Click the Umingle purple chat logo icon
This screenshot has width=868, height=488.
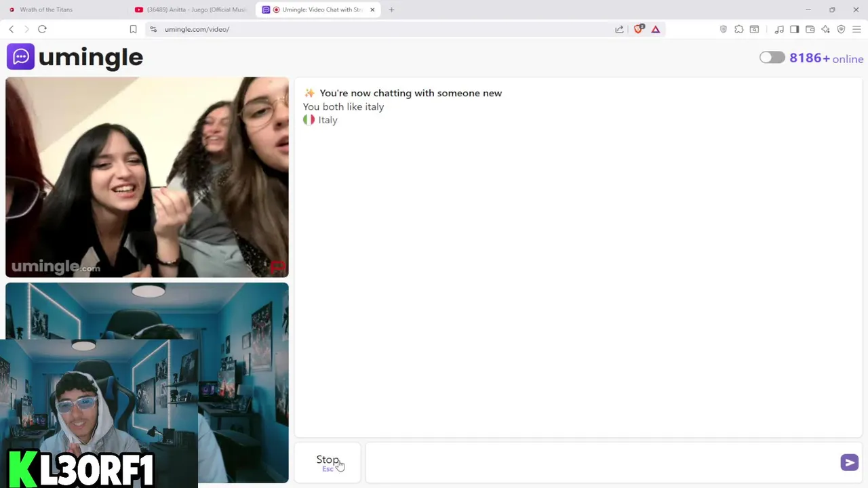point(20,57)
